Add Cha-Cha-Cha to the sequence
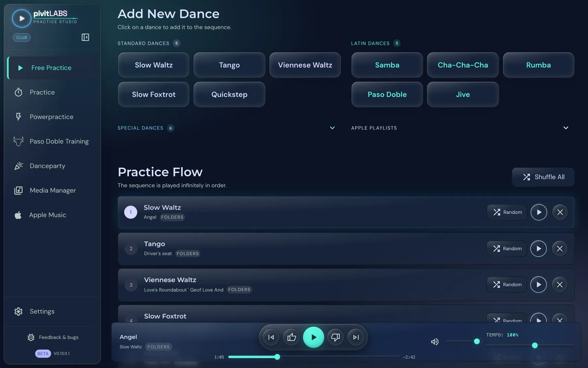Viewport: 588px width, 368px height. tap(463, 65)
